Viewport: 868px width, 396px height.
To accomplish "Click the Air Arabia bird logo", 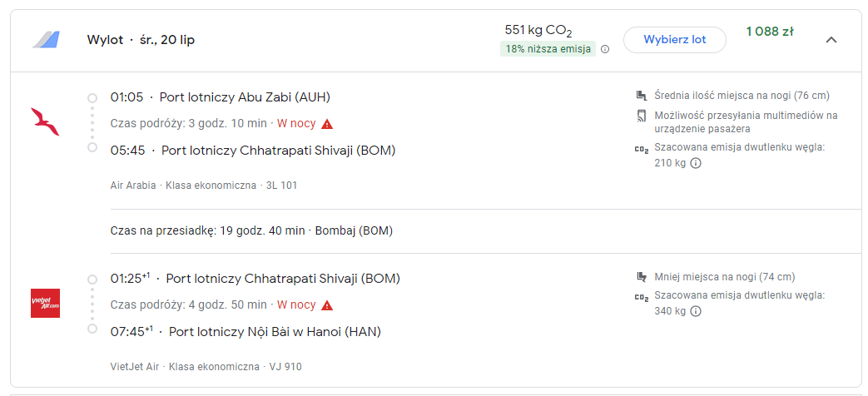I will (46, 121).
